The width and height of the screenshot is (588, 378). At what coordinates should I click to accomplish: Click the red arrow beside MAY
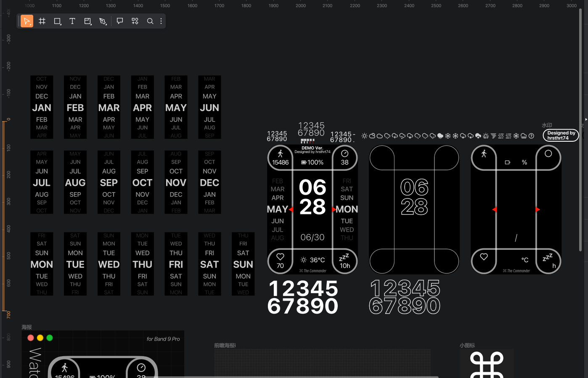pos(291,209)
